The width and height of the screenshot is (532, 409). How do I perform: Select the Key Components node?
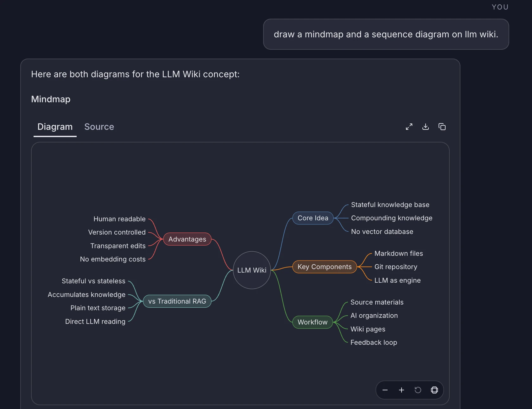click(325, 267)
